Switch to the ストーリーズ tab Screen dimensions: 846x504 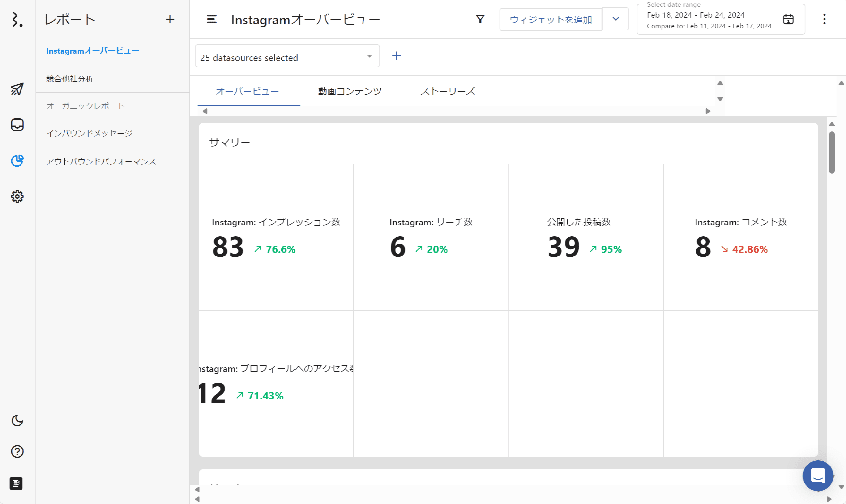(x=448, y=91)
